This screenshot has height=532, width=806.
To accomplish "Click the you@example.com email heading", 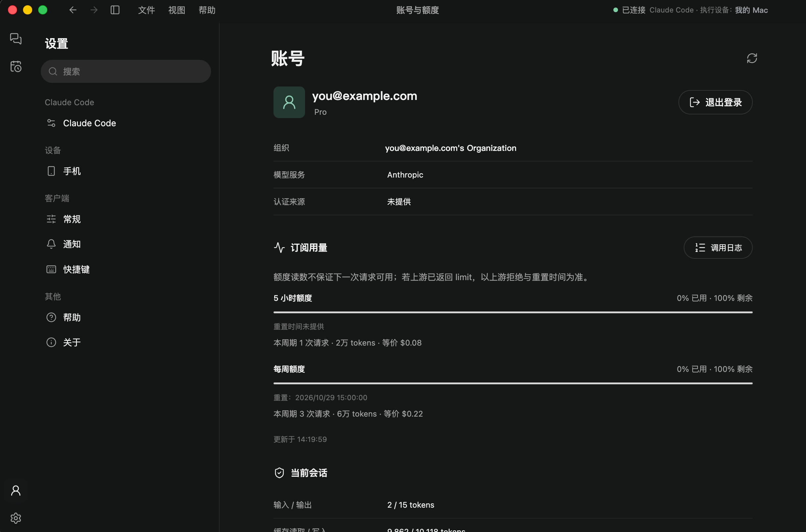I will coord(364,96).
